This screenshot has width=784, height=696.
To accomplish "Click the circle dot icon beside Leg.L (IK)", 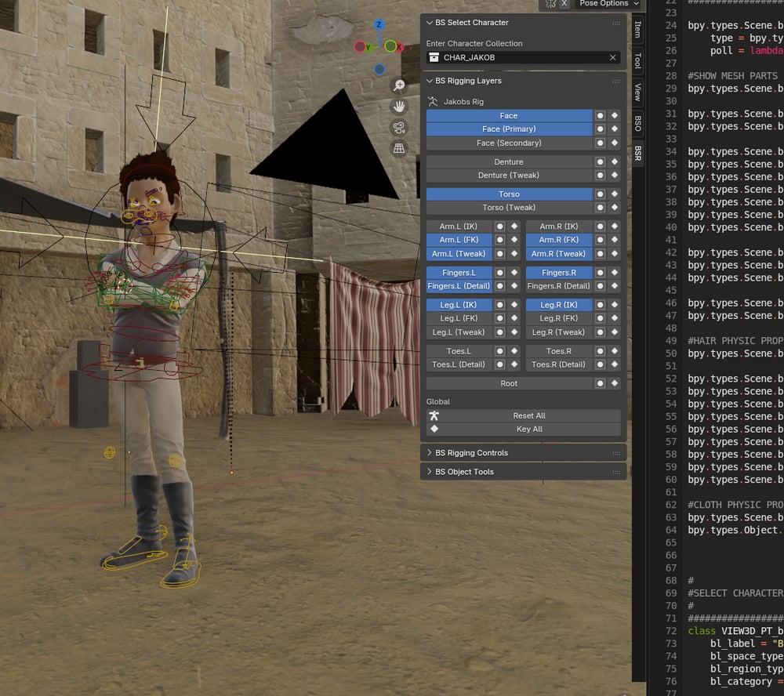I will point(499,305).
